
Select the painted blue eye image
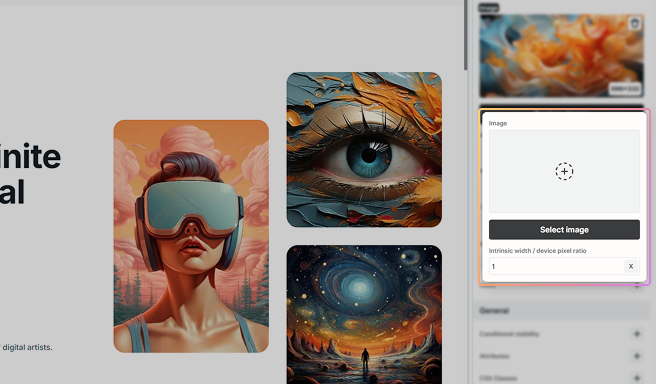pyautogui.click(x=364, y=150)
